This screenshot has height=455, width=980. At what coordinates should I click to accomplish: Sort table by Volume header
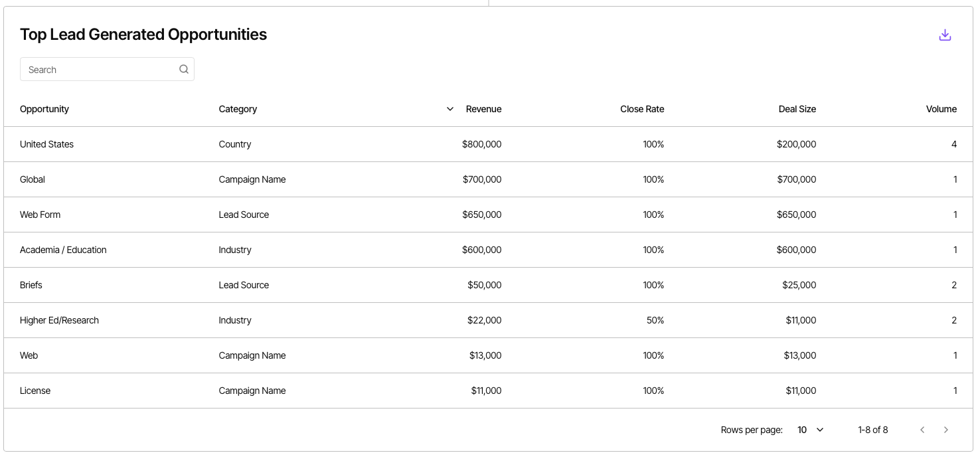(x=941, y=109)
